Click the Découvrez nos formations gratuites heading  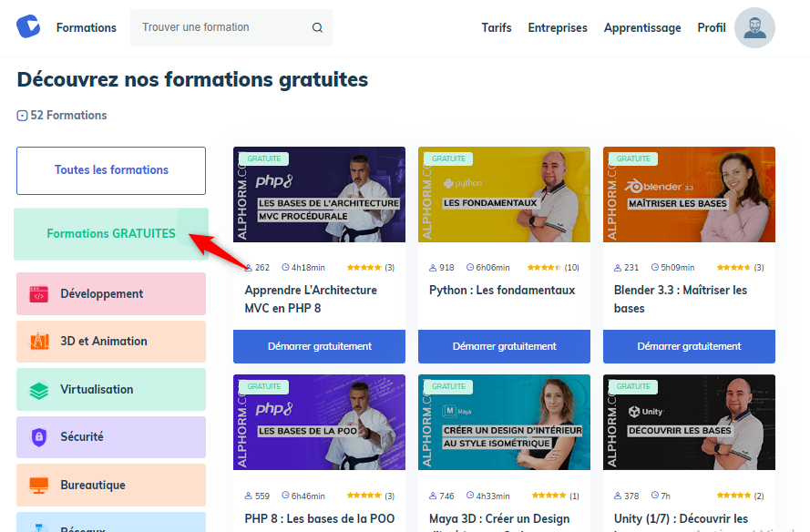192,79
